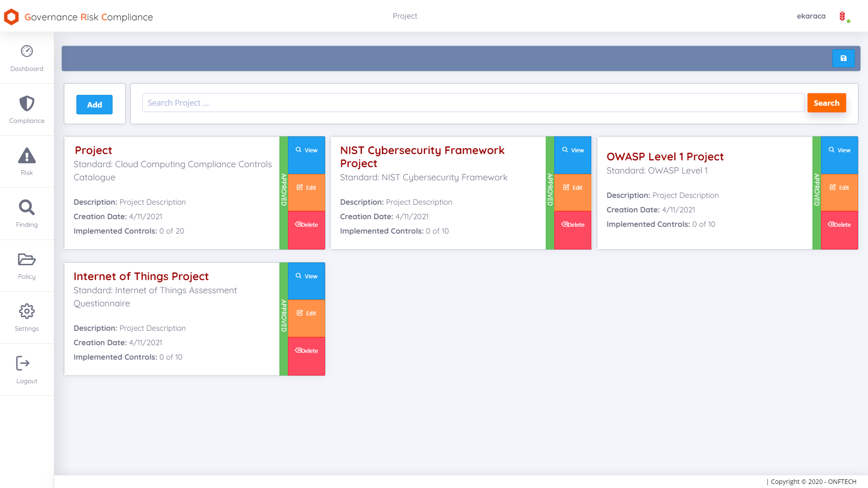
Task: Click the Internet of Things Project title
Action: click(141, 277)
